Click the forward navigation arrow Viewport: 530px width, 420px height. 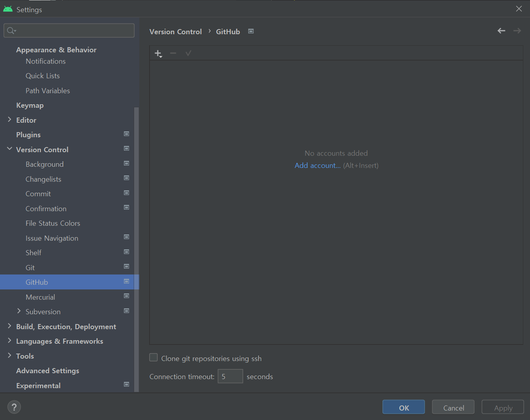[x=517, y=31]
